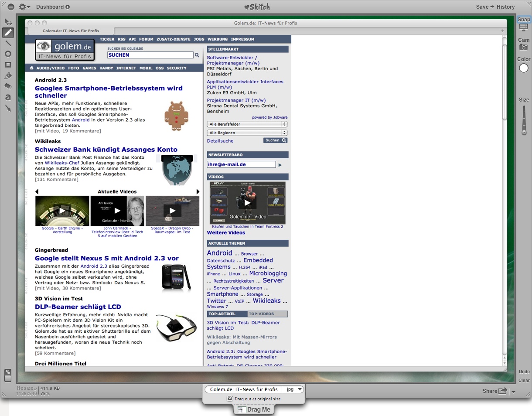Toggle Drag out at original size checkbox
The height and width of the screenshot is (416, 532).
tap(230, 399)
